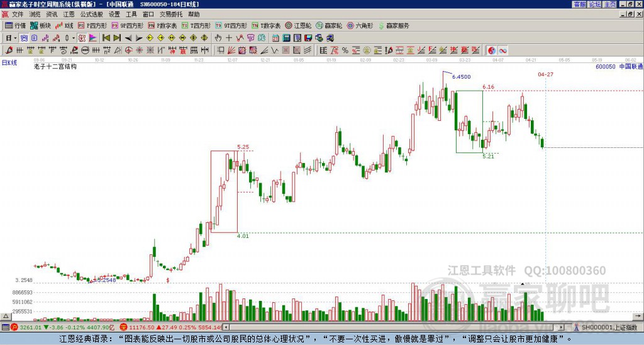644x345 pixels.
Task: Select the crosshair plus cursor icon
Action: coord(229,38)
